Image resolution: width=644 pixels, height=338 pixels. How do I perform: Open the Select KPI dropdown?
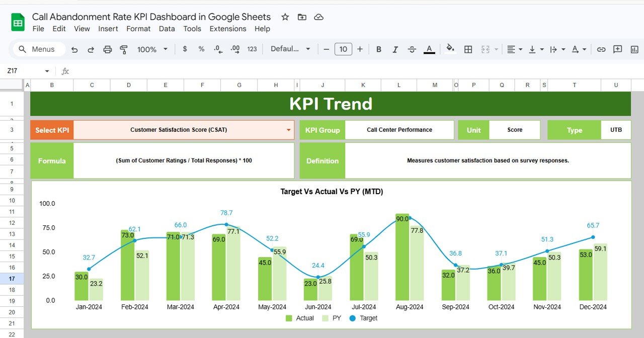click(288, 130)
